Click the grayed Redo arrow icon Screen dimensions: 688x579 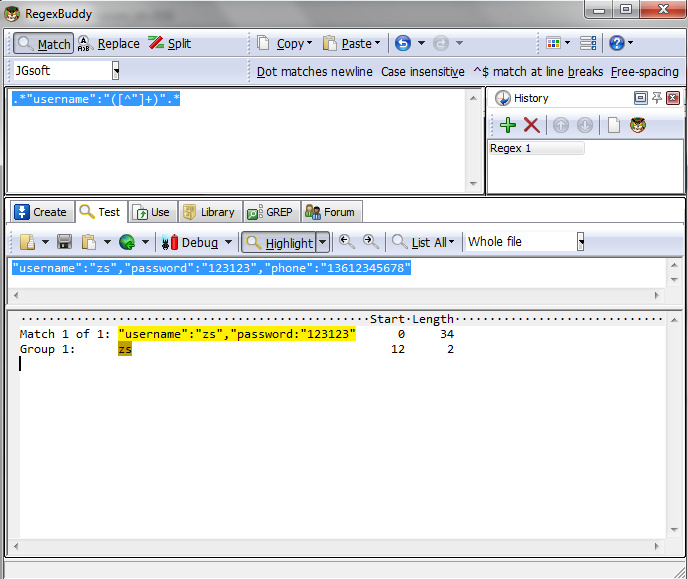pyautogui.click(x=441, y=43)
